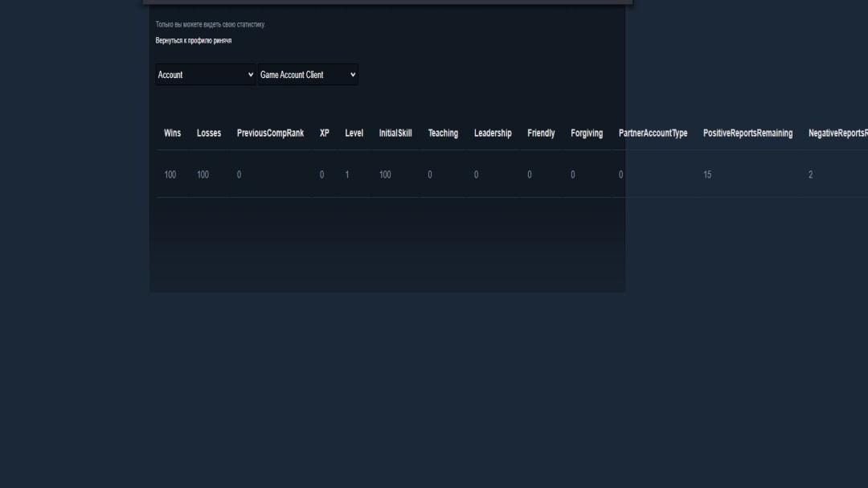The width and height of the screenshot is (868, 488).
Task: Click the XP column header
Action: [x=325, y=133]
